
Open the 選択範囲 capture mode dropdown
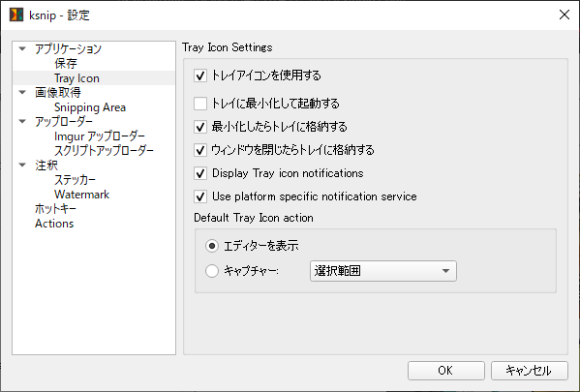point(383,271)
